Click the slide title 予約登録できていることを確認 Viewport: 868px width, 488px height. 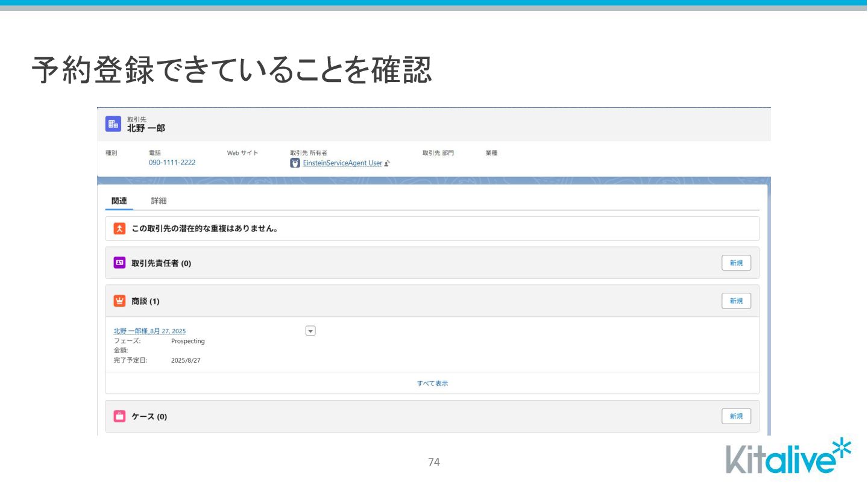(231, 70)
